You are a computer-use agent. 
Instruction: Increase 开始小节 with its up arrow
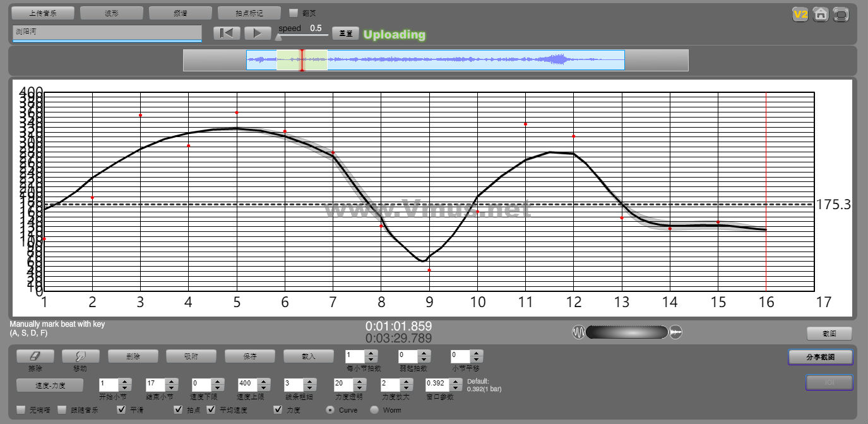[x=125, y=381]
